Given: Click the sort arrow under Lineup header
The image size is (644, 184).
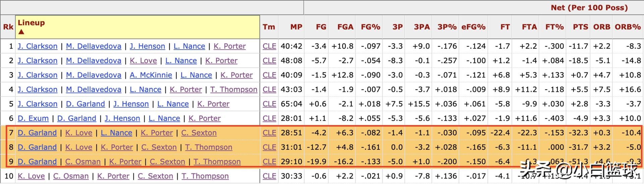Looking at the screenshot, I should coord(21,32).
